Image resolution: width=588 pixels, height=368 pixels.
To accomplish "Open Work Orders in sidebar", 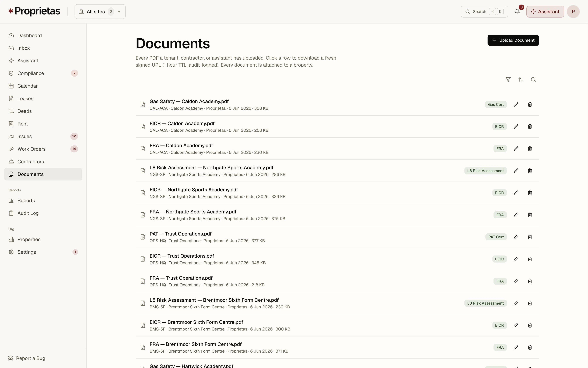I will click(x=43, y=149).
